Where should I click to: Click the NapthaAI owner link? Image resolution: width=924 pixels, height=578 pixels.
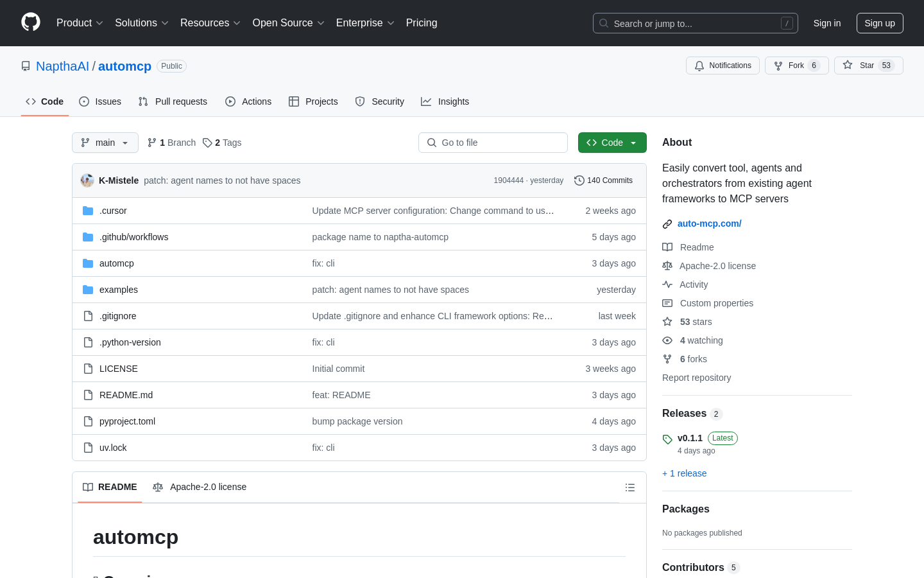pos(62,66)
